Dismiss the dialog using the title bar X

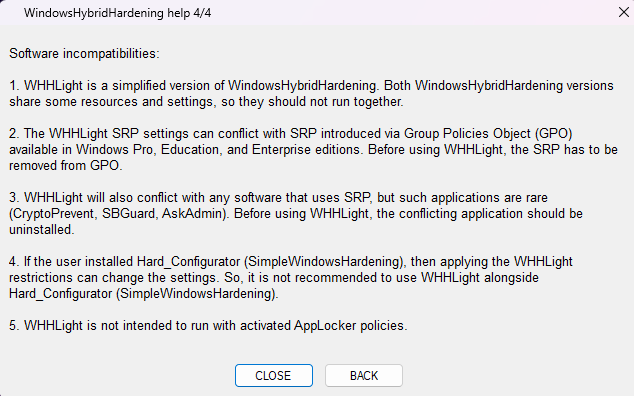[x=624, y=13]
